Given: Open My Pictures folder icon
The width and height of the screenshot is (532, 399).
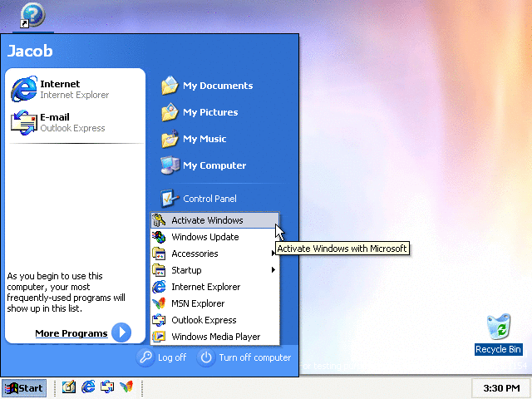Looking at the screenshot, I should pyautogui.click(x=170, y=112).
